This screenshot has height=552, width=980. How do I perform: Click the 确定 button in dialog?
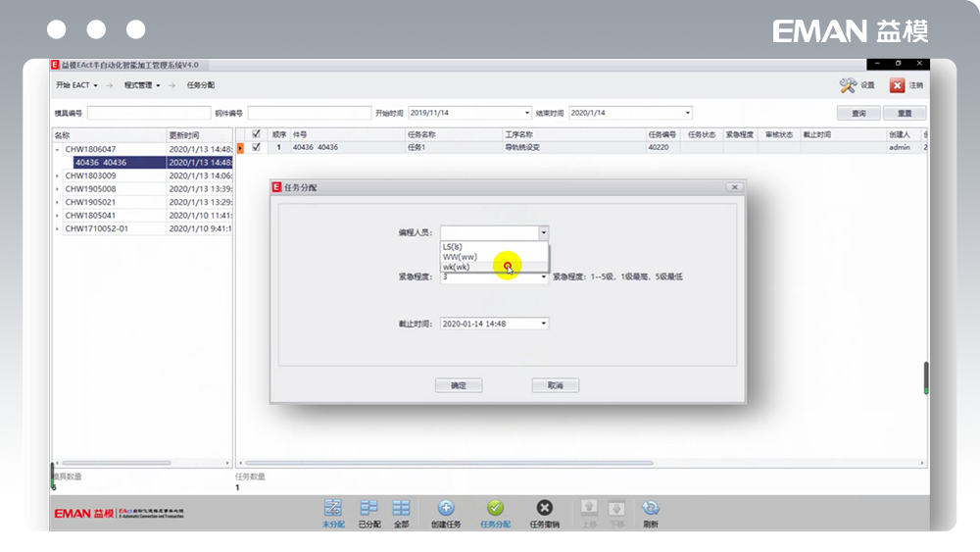[x=459, y=385]
